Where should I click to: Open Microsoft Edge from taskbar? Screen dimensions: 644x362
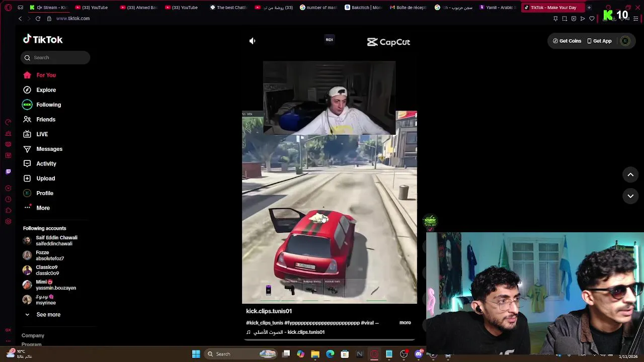330,354
